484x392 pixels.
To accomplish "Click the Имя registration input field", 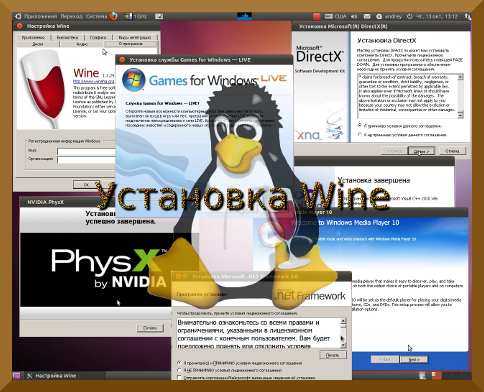I will [86, 152].
